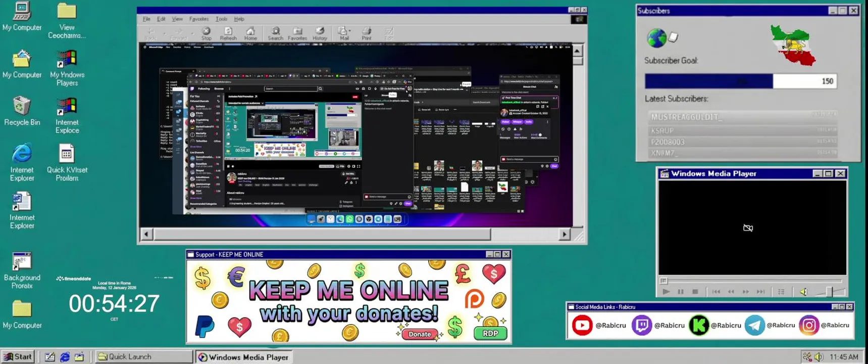Click the Subscriber Goal progress bar
The height and width of the screenshot is (364, 868).
click(x=741, y=81)
